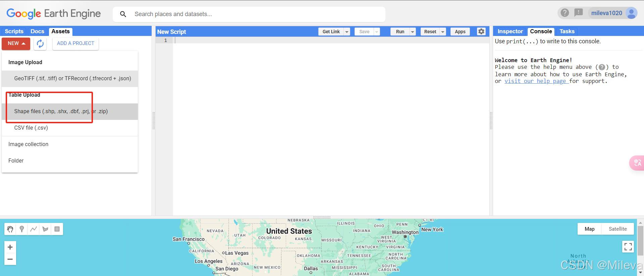Click the New York label on map
Viewport: 644px width, 276px height.
[x=432, y=230]
